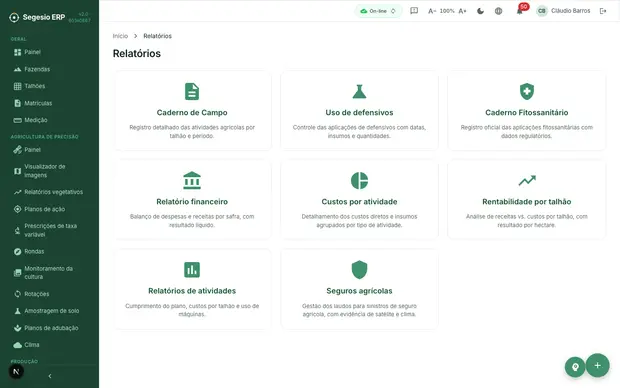Decrease font size with A- button
Screen dimensions: 620x388
click(x=432, y=11)
